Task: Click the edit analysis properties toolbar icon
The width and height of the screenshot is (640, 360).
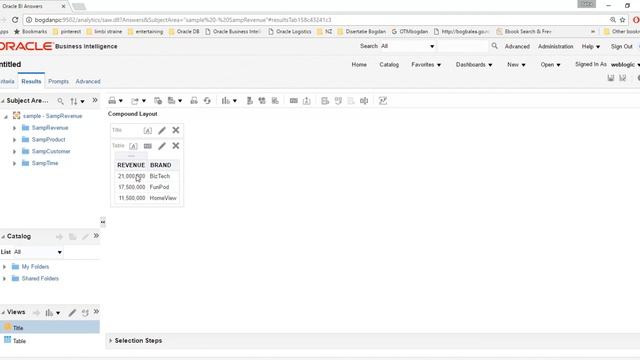Action: pyautogui.click(x=293, y=101)
